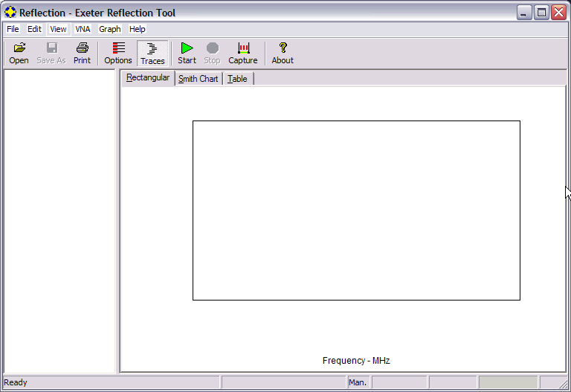Click the status bar resize grip
Image resolution: width=571 pixels, height=392 pixels.
[x=563, y=383]
